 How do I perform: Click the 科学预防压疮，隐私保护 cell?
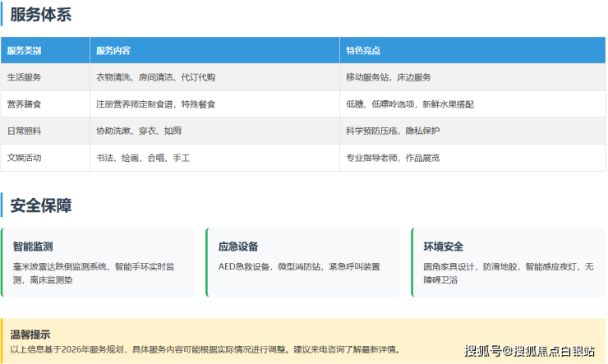pyautogui.click(x=393, y=131)
